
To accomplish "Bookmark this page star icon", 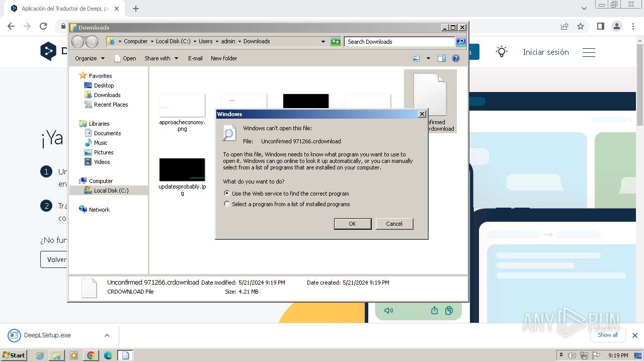I will click(581, 27).
